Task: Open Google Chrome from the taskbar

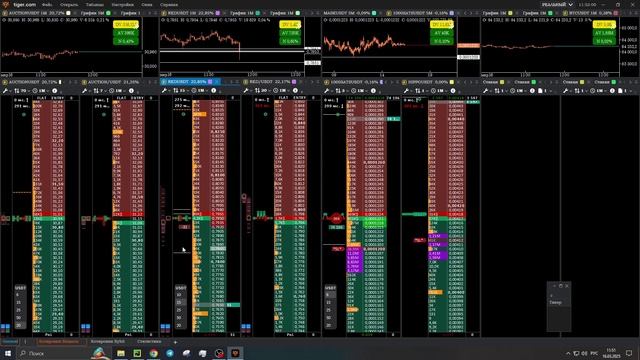Action: tap(153, 353)
